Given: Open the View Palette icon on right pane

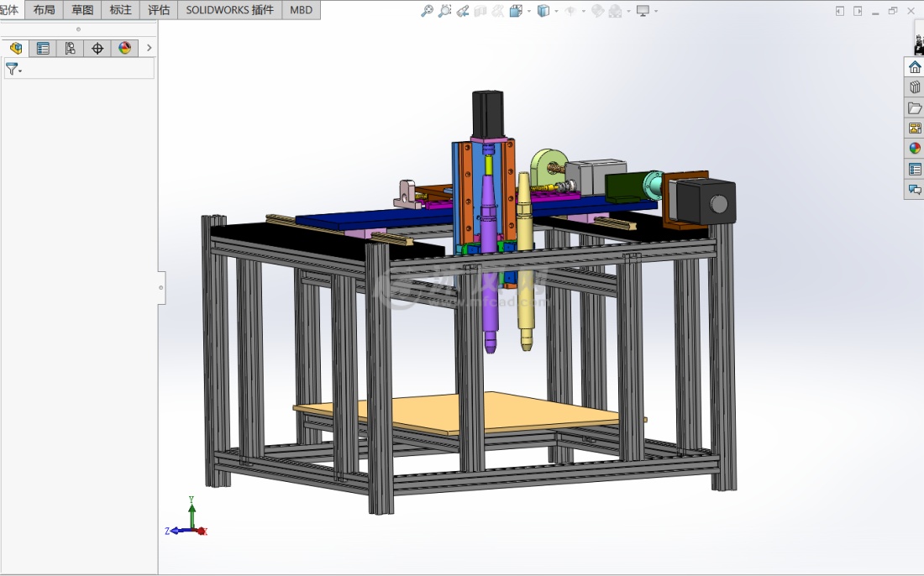Looking at the screenshot, I should [x=915, y=128].
